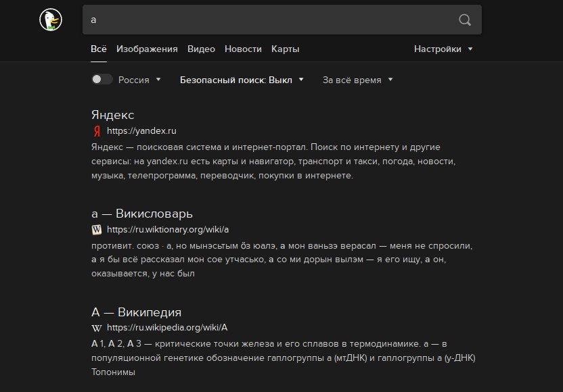Open the Россия region dropdown
Image resolution: width=563 pixels, height=392 pixels.
coord(139,80)
